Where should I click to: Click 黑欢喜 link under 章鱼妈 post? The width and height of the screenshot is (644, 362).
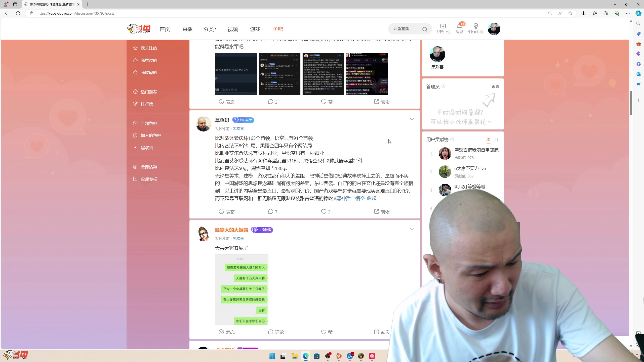click(238, 129)
